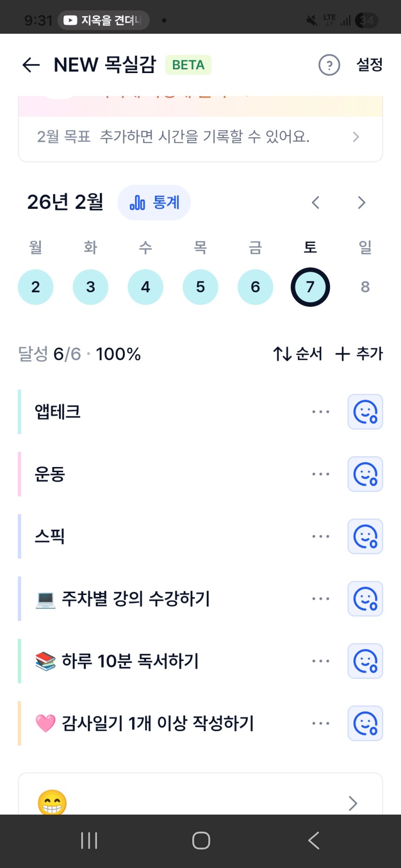Screen dimensions: 401x868
Task: Open 통계 statistics chart button
Action: pyautogui.click(x=154, y=203)
